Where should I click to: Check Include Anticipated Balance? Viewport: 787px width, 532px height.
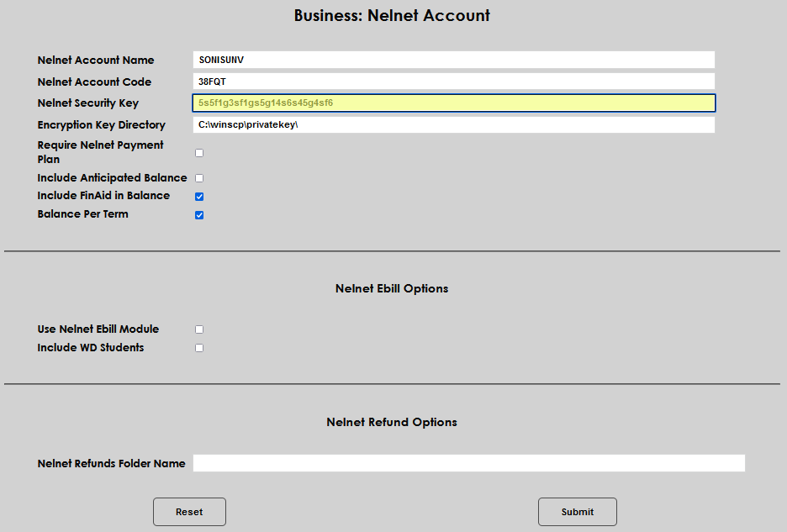coord(198,177)
